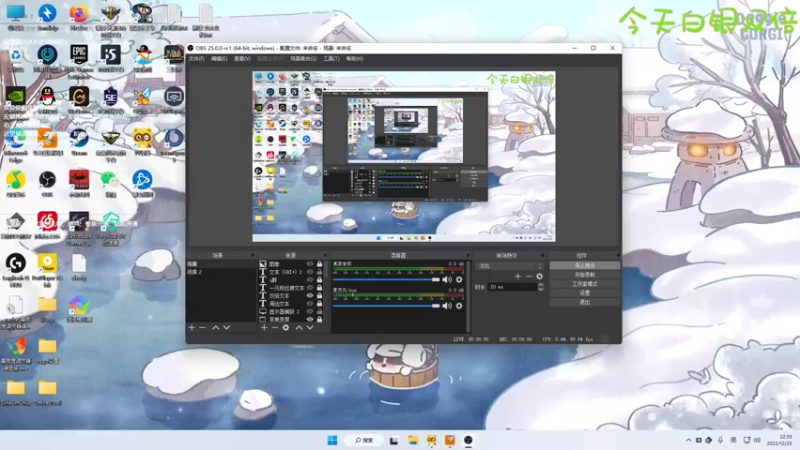Image resolution: width=800 pixels, height=450 pixels.
Task: Open the OBS Studio desktop shortcut
Action: point(47,181)
